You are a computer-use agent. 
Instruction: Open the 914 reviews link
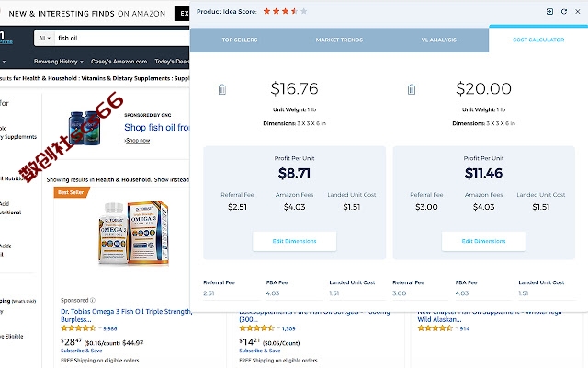464,328
